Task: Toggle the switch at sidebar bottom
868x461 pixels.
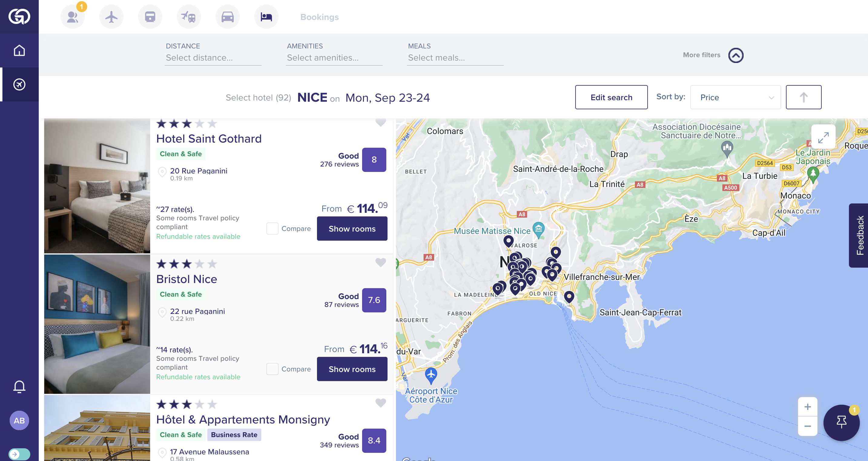Action: (x=19, y=454)
